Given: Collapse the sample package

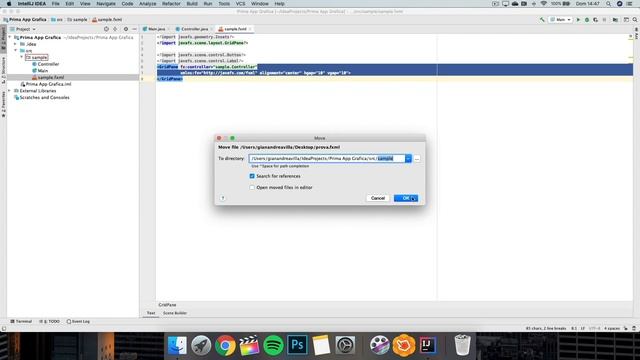Looking at the screenshot, I should (22, 57).
